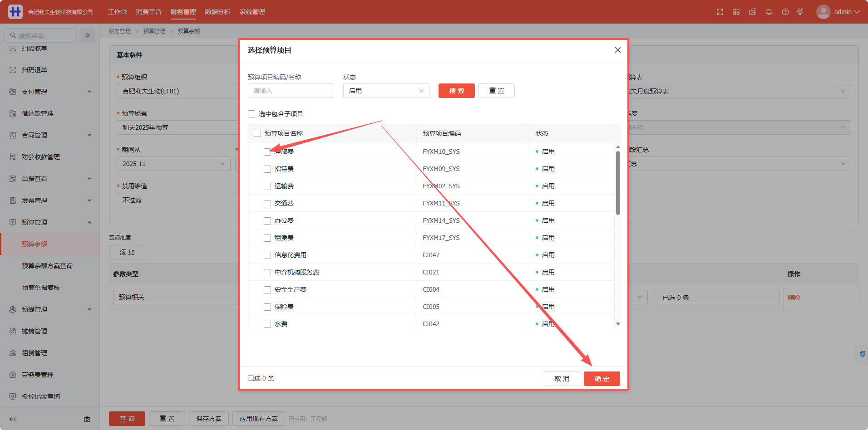Toggle fullscreen mode icon in header
Viewport: 868px width, 430px height.
click(720, 12)
